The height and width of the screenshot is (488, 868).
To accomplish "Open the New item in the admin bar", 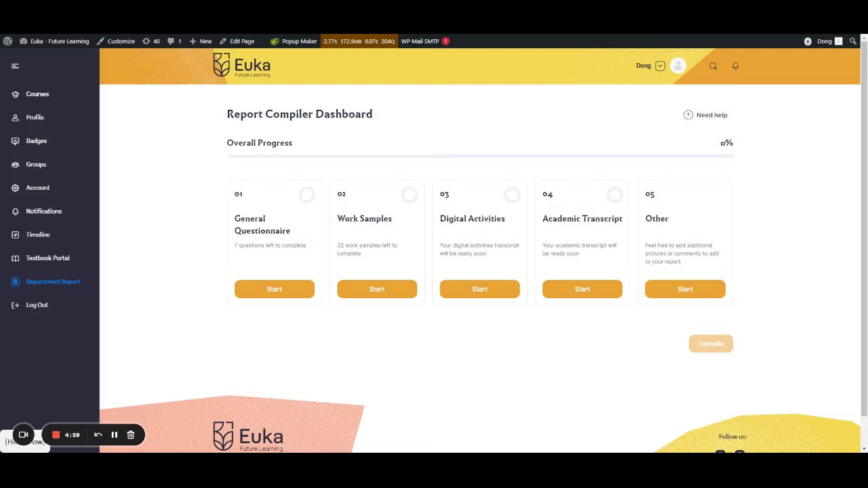I will pyautogui.click(x=201, y=41).
